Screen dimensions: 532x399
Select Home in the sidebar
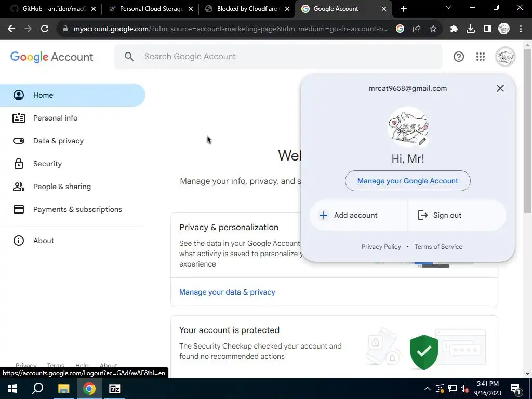click(x=73, y=95)
